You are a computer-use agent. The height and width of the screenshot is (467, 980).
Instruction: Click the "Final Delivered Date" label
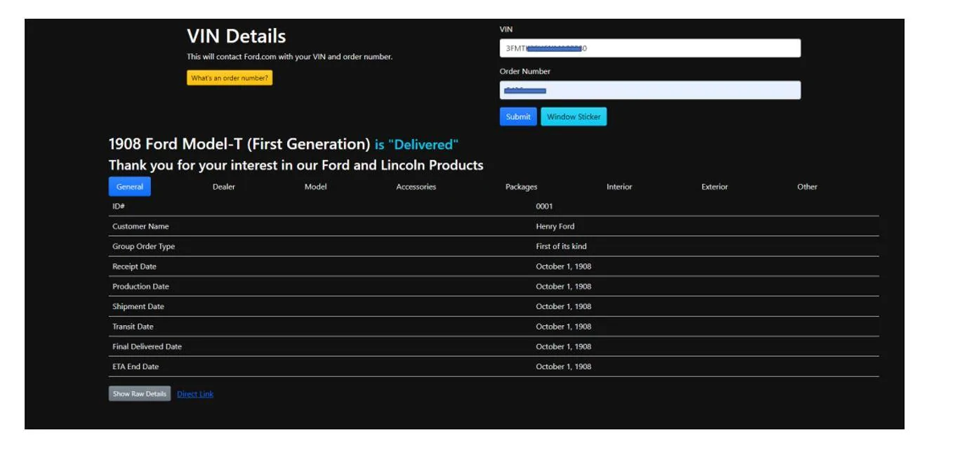click(x=147, y=347)
